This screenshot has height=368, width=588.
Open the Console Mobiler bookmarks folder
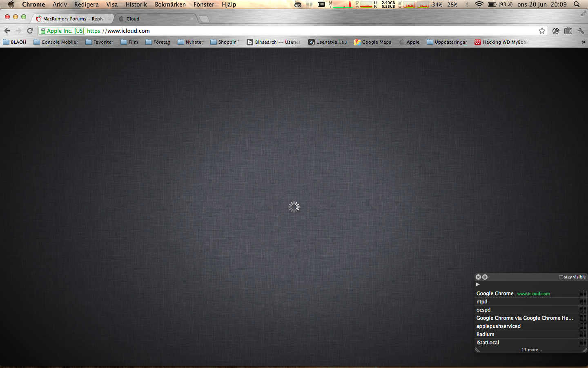coord(56,42)
